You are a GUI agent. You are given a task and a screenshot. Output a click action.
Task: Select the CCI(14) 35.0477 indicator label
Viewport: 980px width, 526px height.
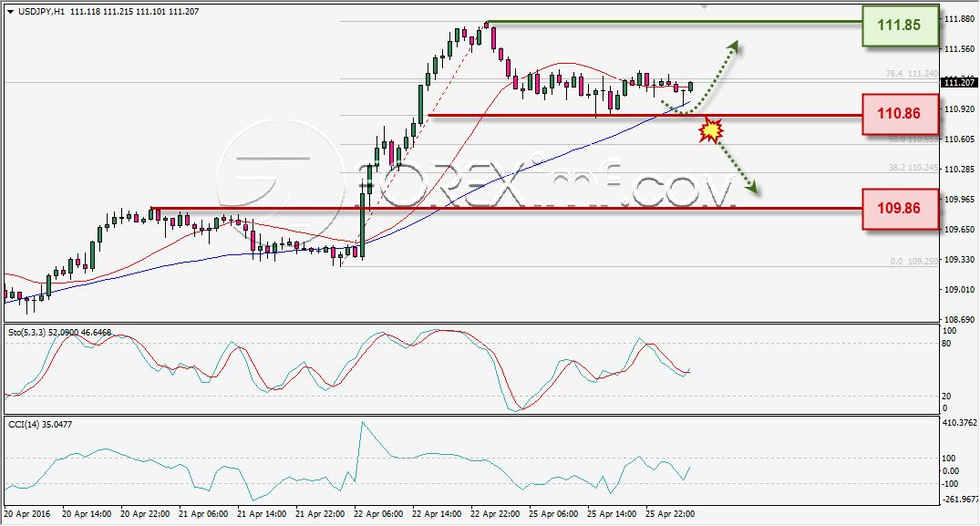(x=40, y=424)
